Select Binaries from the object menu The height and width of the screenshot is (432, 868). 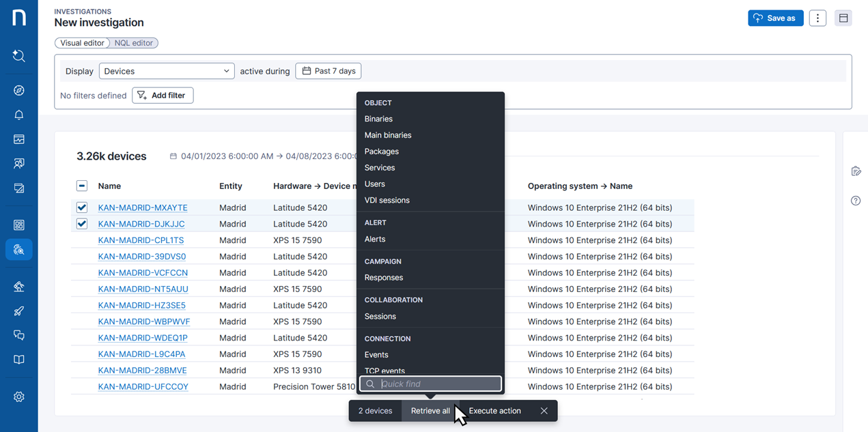378,119
